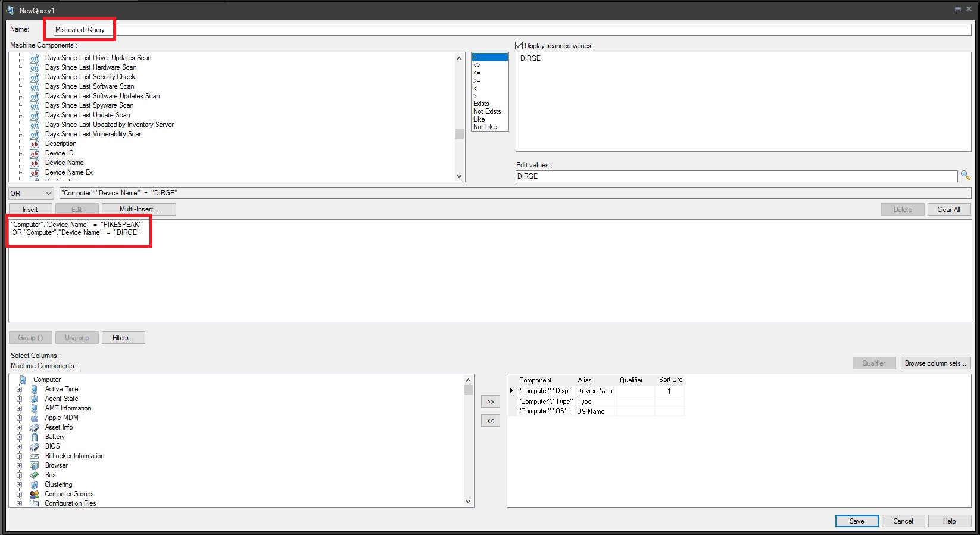Click the icon next to Days Since Last Vulnerability Scan

[x=35, y=135]
